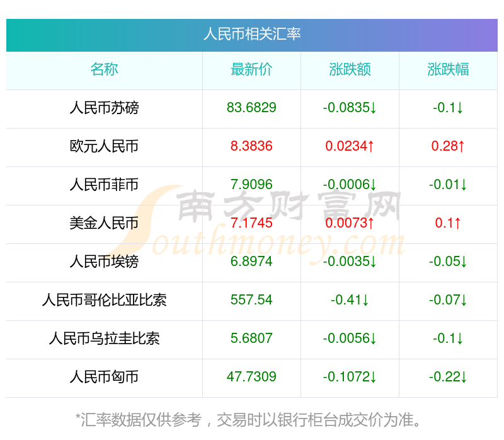
Task: Click the price 5.6807
Action: click(x=251, y=339)
